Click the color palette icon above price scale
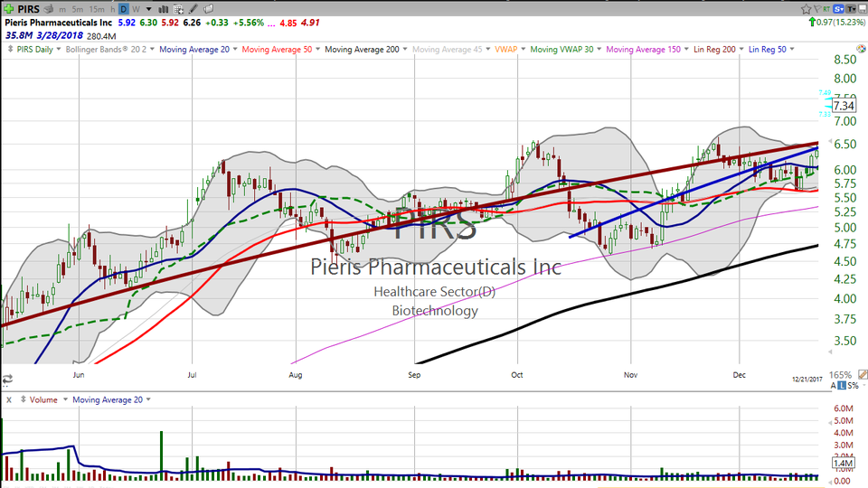Screen dimensions: 868x488 coord(861,49)
